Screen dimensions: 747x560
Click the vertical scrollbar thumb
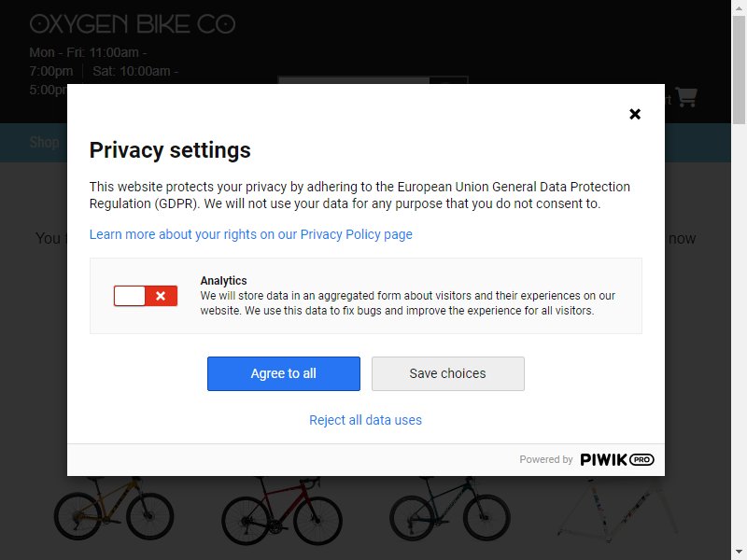click(x=739, y=70)
